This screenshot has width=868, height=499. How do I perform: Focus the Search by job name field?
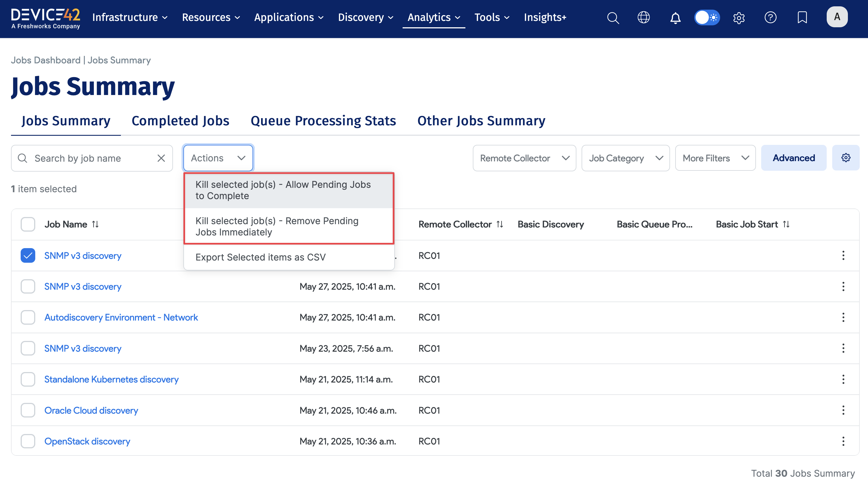[92, 158]
